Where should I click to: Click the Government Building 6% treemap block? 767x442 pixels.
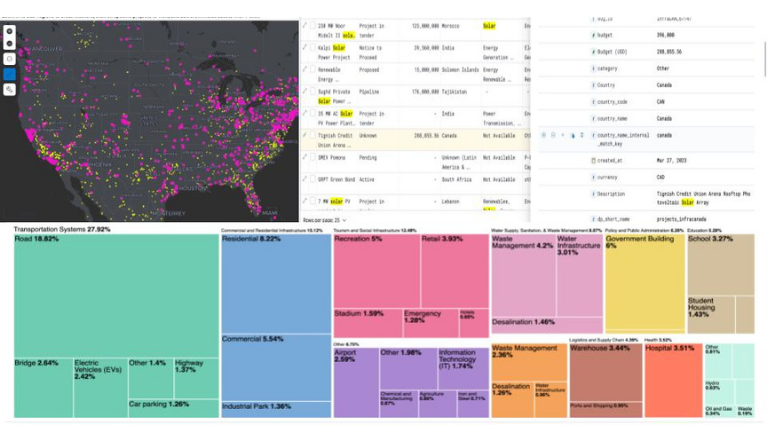tap(645, 283)
